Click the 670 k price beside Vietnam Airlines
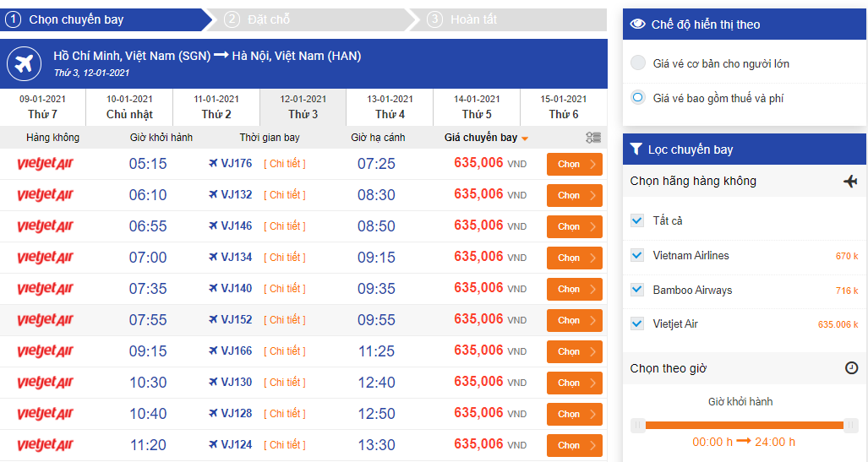Image resolution: width=868 pixels, height=462 pixels. pos(846,256)
